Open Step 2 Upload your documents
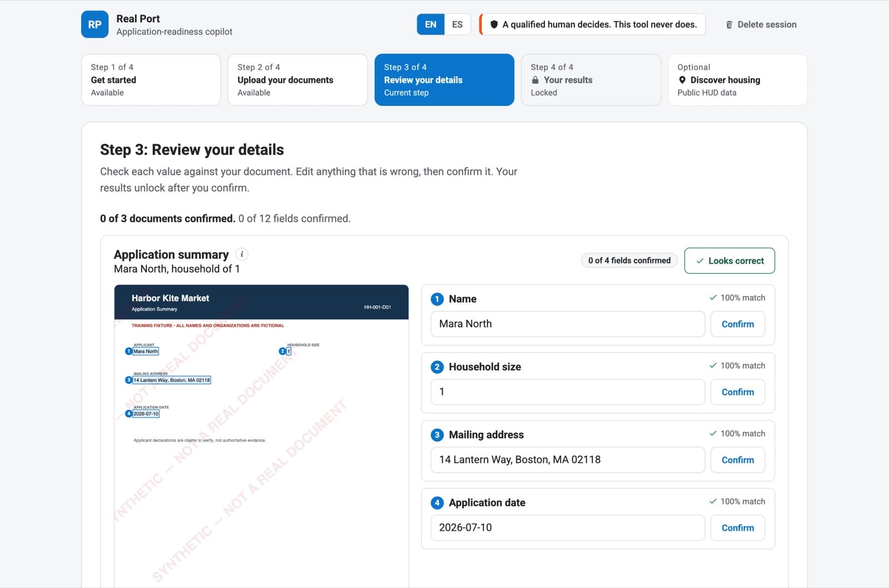The height and width of the screenshot is (588, 889). pos(298,79)
